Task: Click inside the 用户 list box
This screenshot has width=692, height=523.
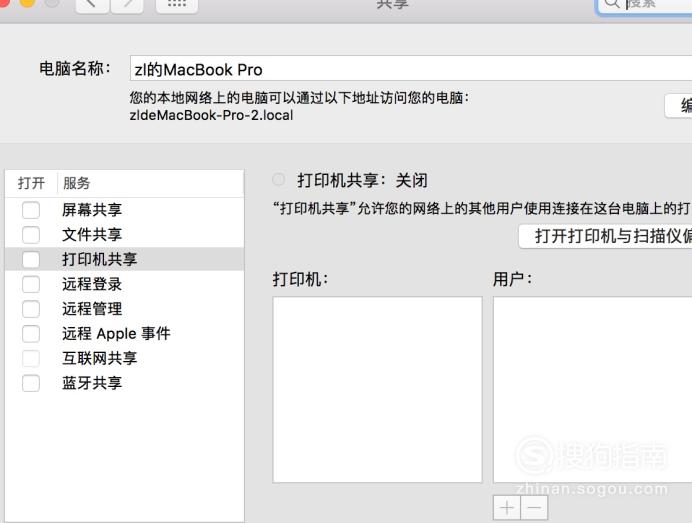Action: (593, 390)
